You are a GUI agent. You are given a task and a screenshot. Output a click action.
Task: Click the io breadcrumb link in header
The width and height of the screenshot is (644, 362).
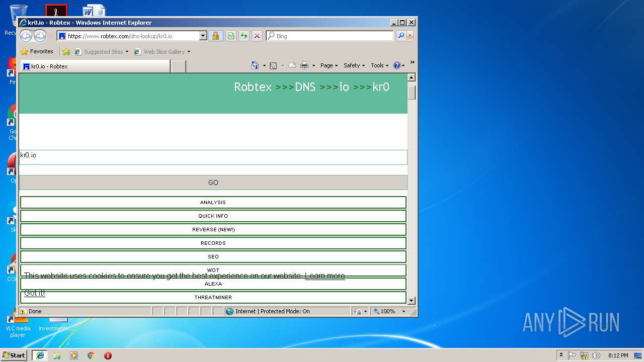click(x=344, y=87)
